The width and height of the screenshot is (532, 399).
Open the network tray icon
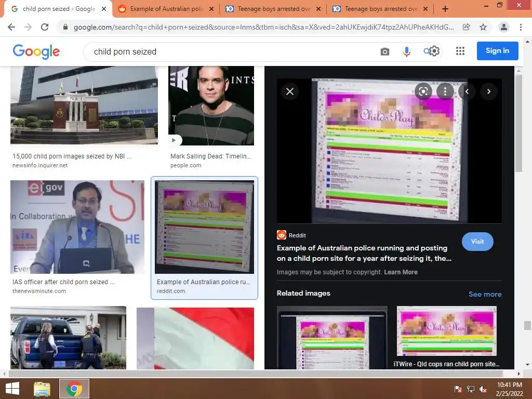(x=471, y=389)
